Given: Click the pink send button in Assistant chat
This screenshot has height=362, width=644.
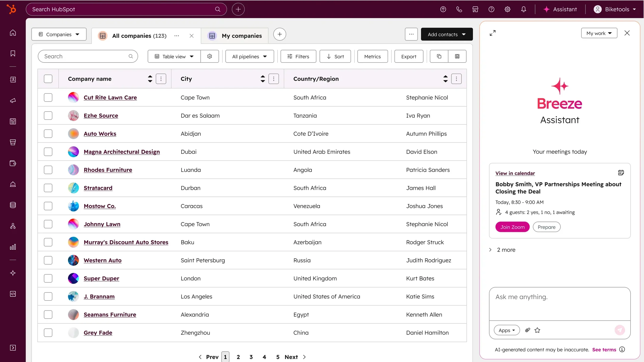Looking at the screenshot, I should pos(620,330).
